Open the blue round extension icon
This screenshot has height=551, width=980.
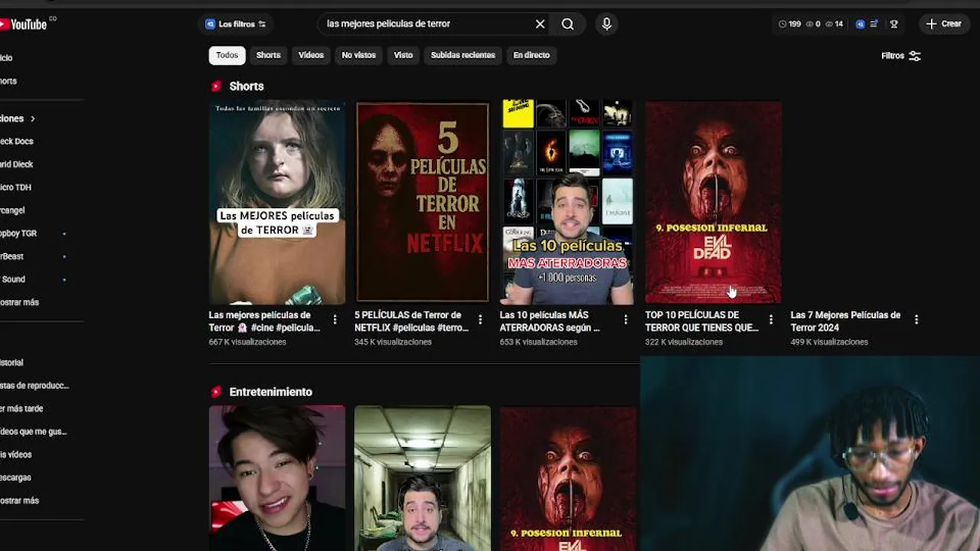pyautogui.click(x=860, y=24)
